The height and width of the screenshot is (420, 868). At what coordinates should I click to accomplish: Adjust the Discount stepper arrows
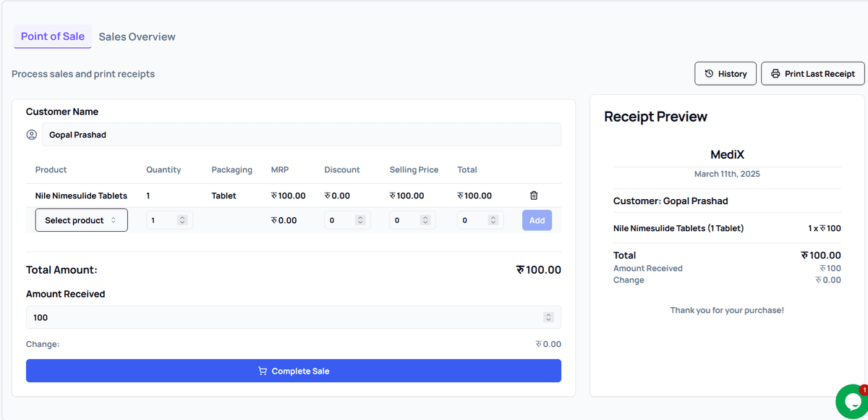[x=360, y=220]
